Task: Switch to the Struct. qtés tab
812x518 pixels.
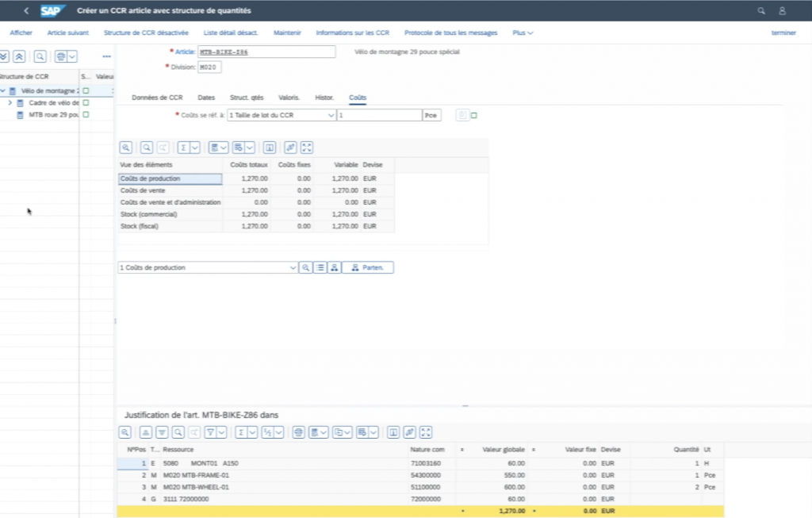Action: pos(246,98)
